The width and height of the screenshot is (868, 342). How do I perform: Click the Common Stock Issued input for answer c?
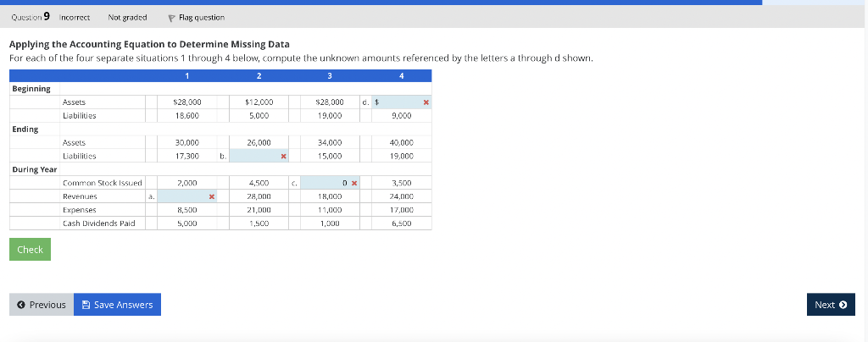click(330, 183)
